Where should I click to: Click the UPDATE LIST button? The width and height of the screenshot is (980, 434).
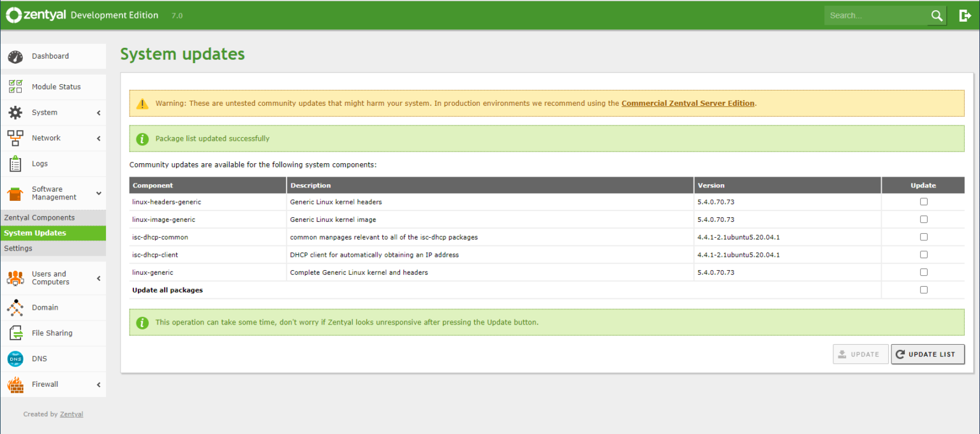928,354
